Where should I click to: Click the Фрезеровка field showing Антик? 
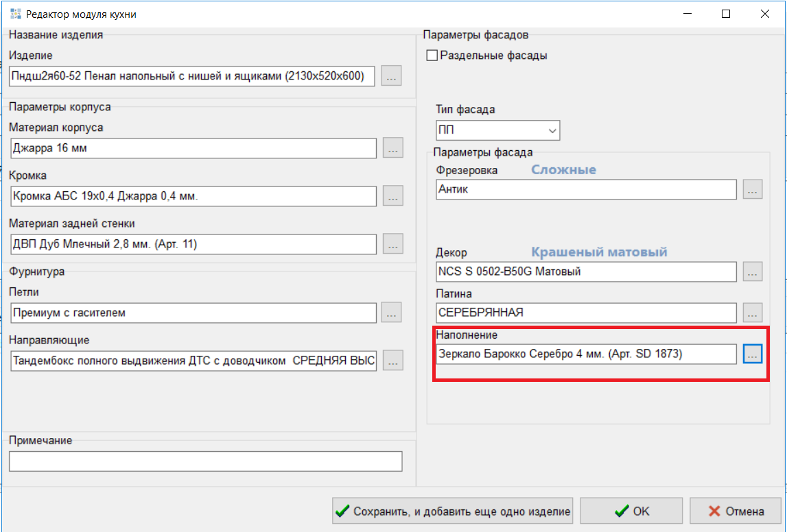[586, 190]
